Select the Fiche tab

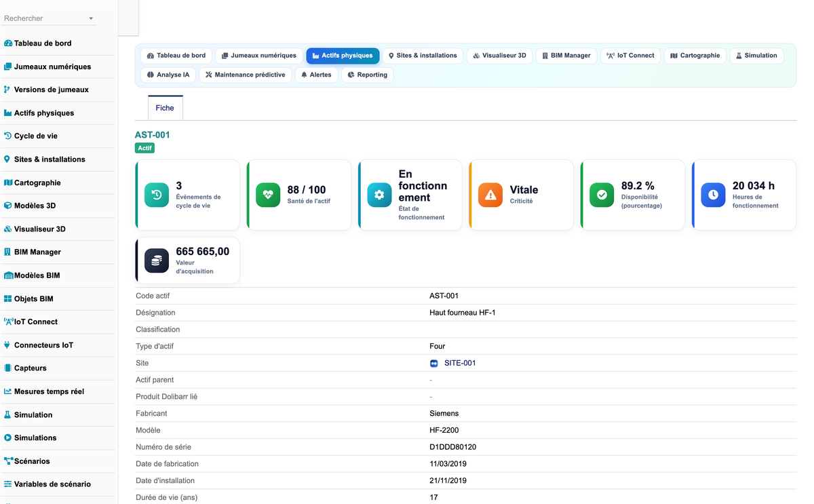pyautogui.click(x=165, y=108)
